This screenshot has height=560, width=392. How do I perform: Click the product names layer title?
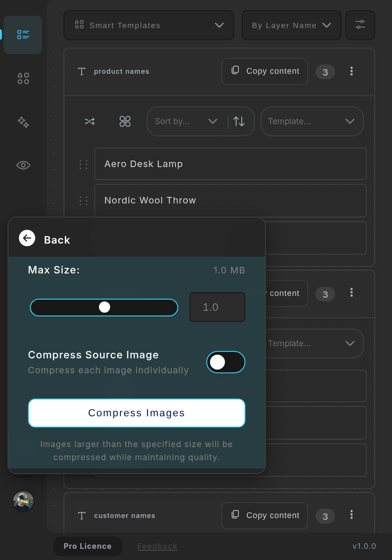(122, 71)
